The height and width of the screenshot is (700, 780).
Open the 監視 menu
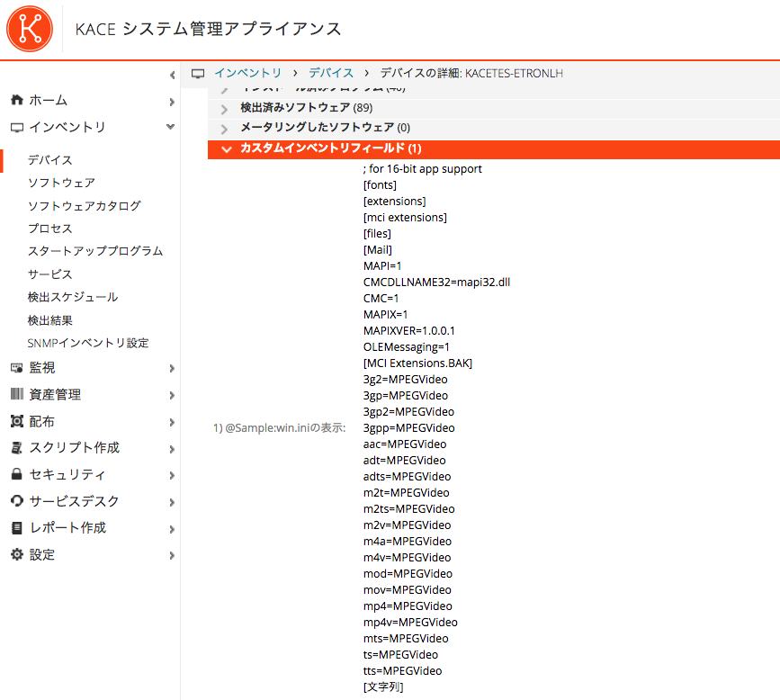41,368
